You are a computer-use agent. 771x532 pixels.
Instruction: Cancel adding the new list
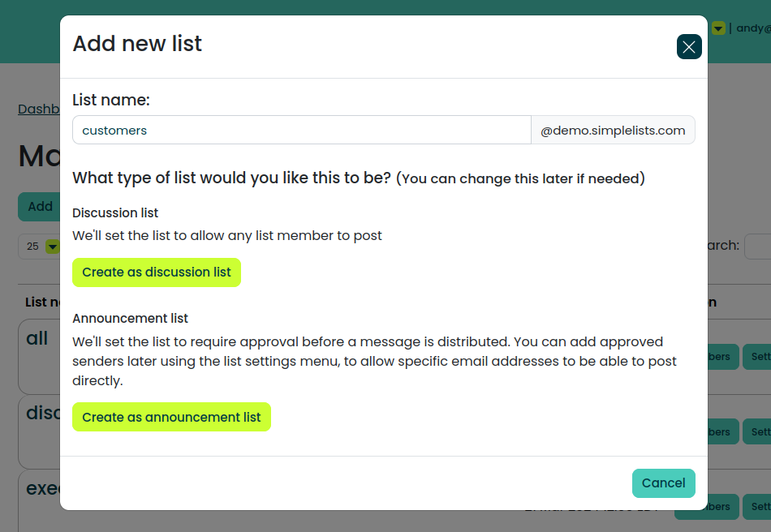coord(663,483)
